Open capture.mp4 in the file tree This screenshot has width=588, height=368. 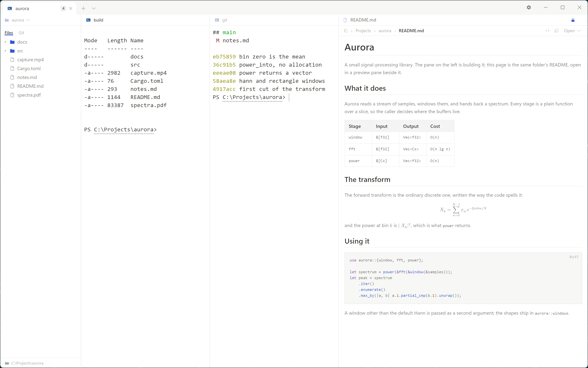pyautogui.click(x=30, y=60)
